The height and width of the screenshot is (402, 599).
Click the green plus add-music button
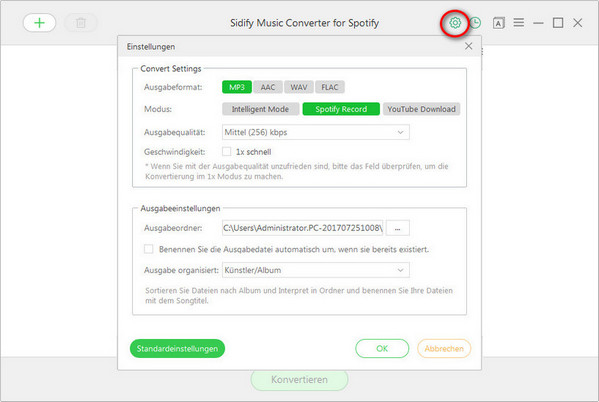coord(39,23)
